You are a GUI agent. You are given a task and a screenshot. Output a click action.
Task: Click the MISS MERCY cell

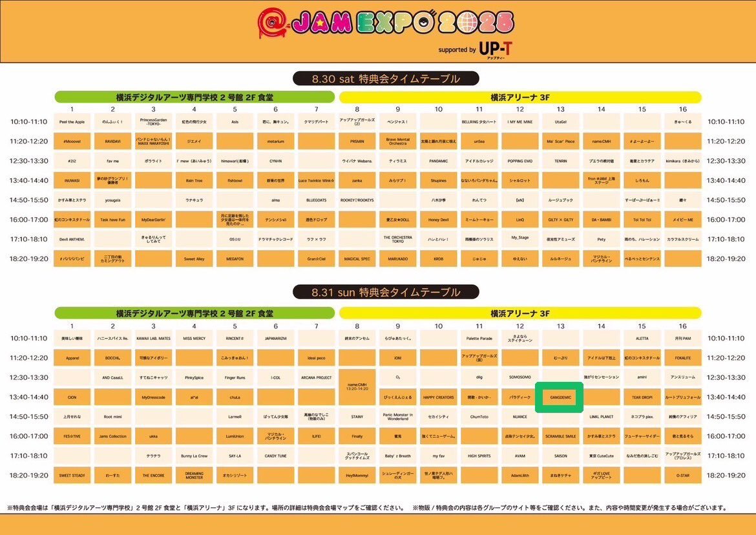point(194,339)
